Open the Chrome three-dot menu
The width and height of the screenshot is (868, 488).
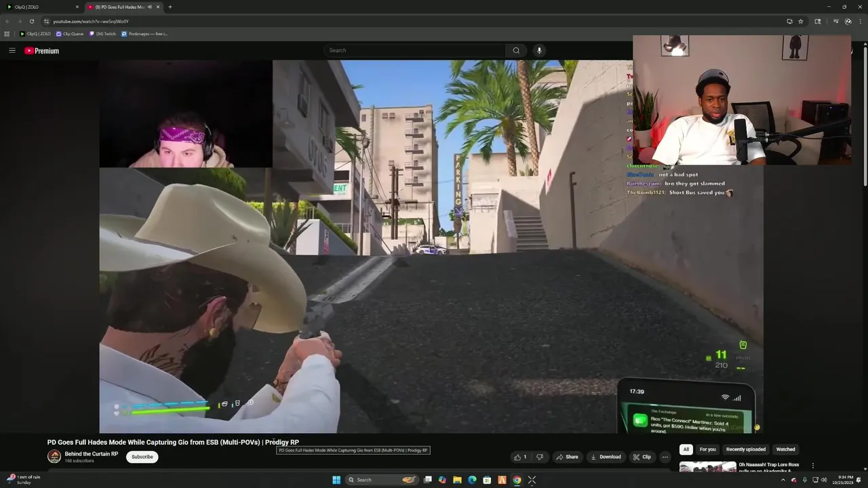(x=860, y=21)
